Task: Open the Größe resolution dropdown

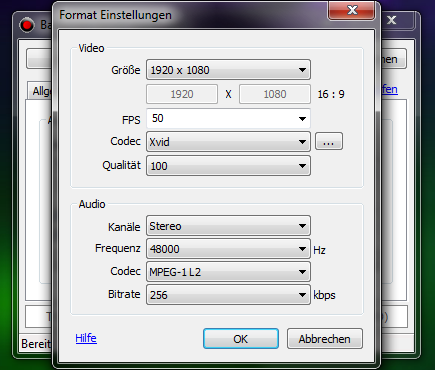Action: 228,70
